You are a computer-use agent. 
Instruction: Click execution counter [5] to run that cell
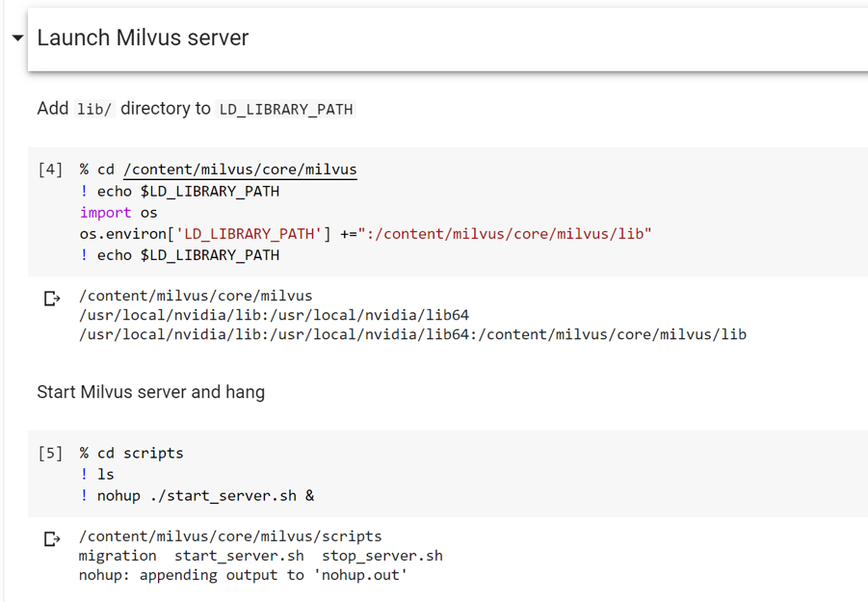[49, 453]
